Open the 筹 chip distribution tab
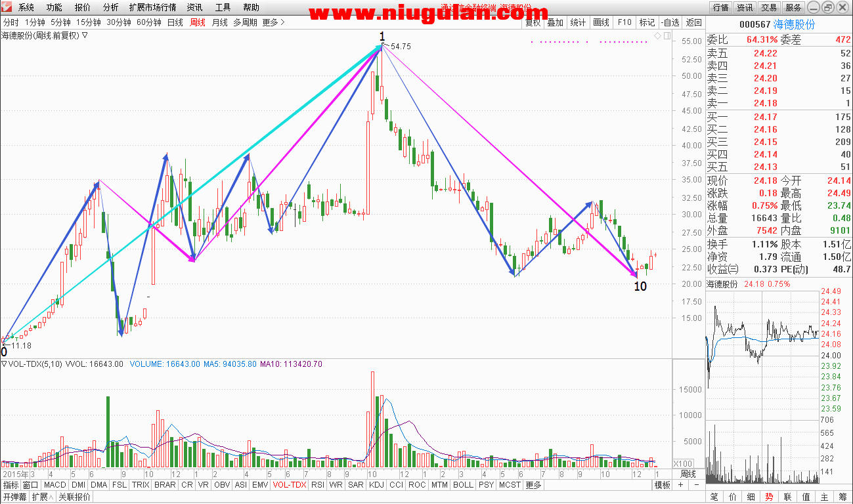853x504 pixels. 842,497
